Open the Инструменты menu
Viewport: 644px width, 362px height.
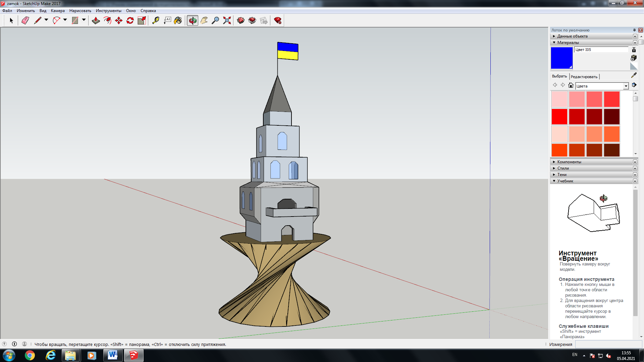(109, 11)
